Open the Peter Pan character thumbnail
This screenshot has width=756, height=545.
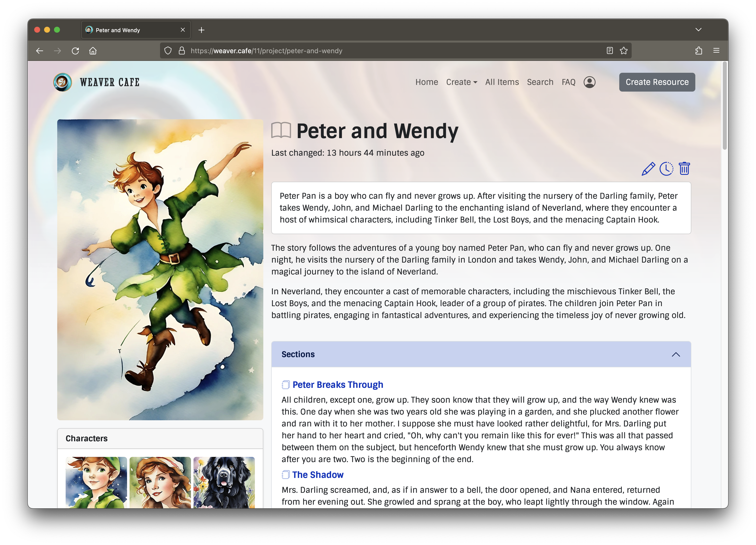point(96,482)
